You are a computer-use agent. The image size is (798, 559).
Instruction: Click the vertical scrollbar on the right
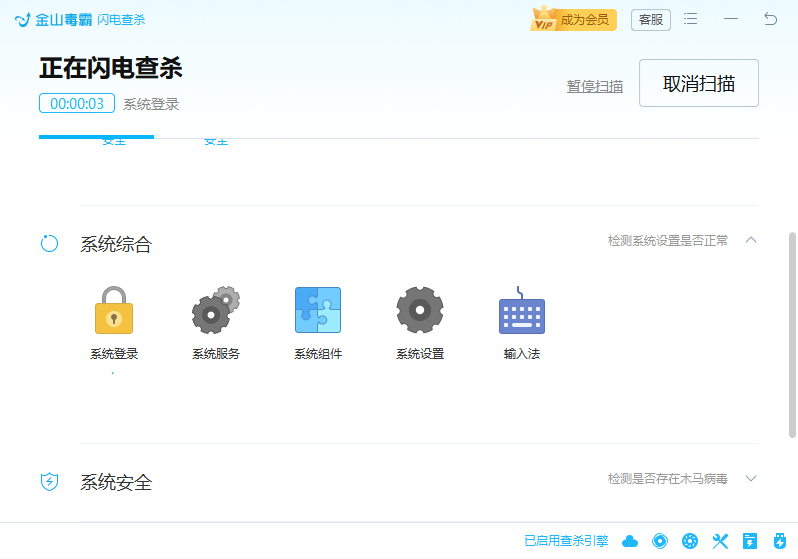793,335
